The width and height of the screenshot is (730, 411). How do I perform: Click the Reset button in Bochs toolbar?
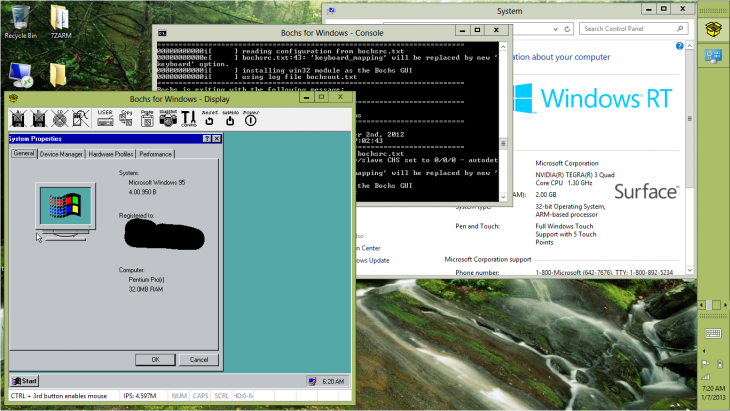tap(210, 117)
